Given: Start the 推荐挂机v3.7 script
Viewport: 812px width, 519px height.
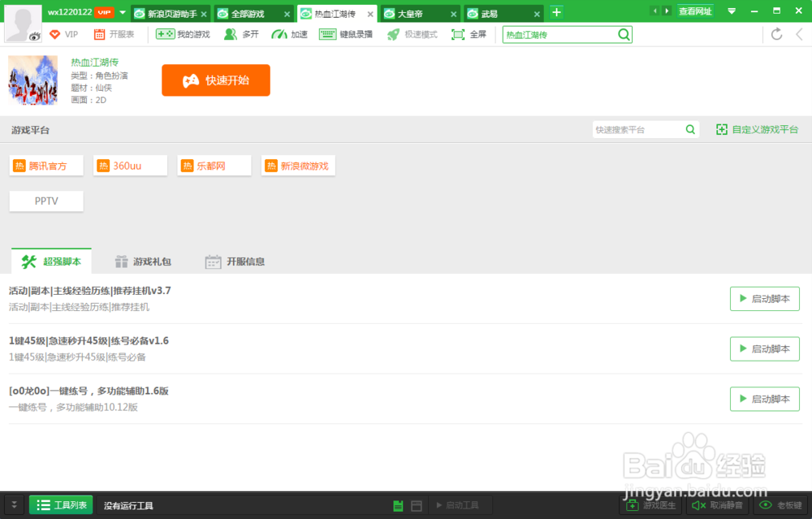Looking at the screenshot, I should coord(764,299).
